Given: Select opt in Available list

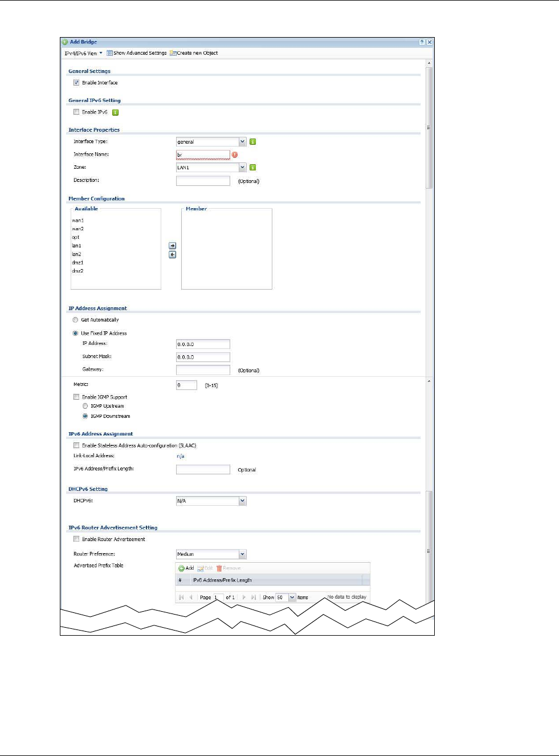Looking at the screenshot, I should 76,238.
